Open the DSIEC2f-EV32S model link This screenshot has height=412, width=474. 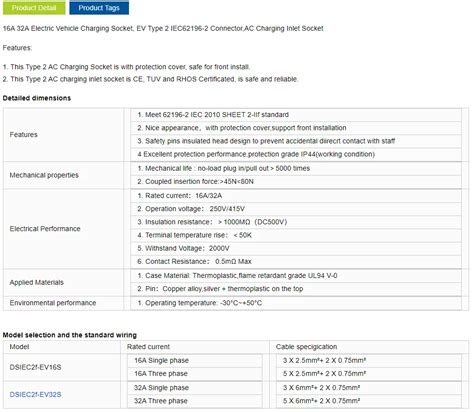tap(35, 394)
